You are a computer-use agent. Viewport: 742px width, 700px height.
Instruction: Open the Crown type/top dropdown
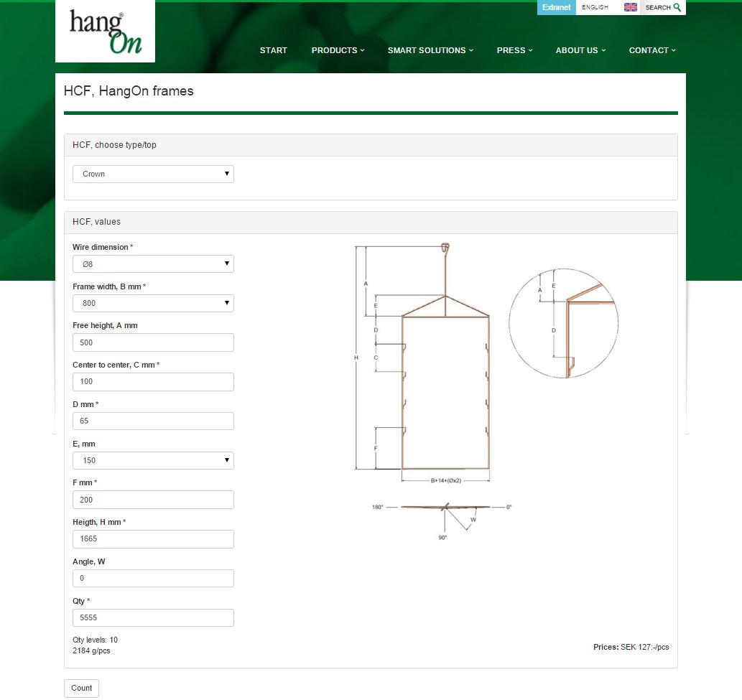(x=153, y=174)
